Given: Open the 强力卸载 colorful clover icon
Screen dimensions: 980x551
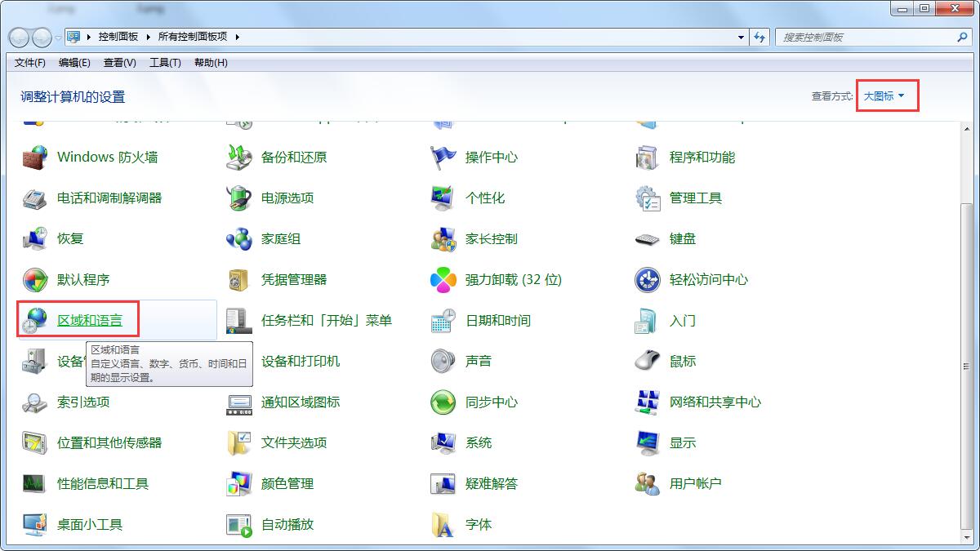Looking at the screenshot, I should pyautogui.click(x=443, y=280).
